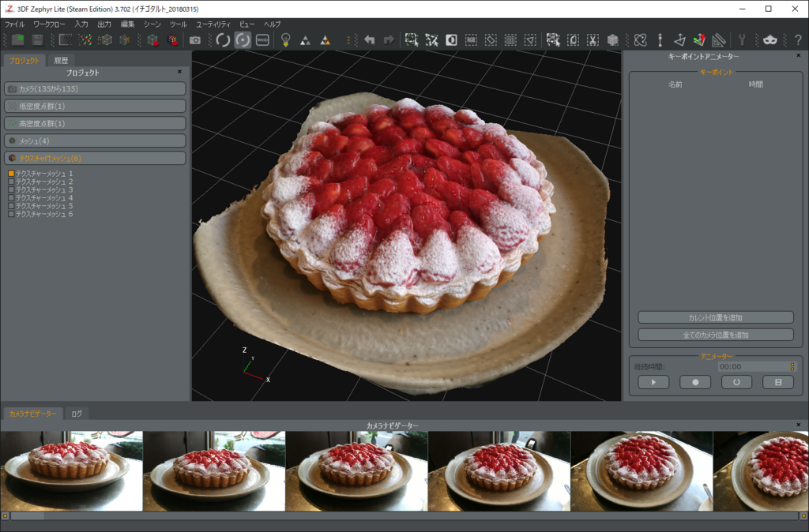Save project using the floppy disk icon
This screenshot has height=532, width=809.
tap(38, 39)
